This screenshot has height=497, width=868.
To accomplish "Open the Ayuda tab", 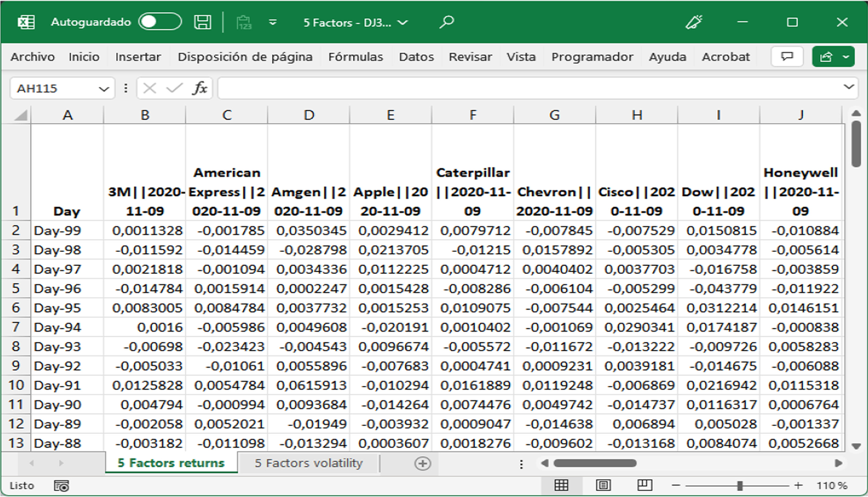I will point(668,57).
